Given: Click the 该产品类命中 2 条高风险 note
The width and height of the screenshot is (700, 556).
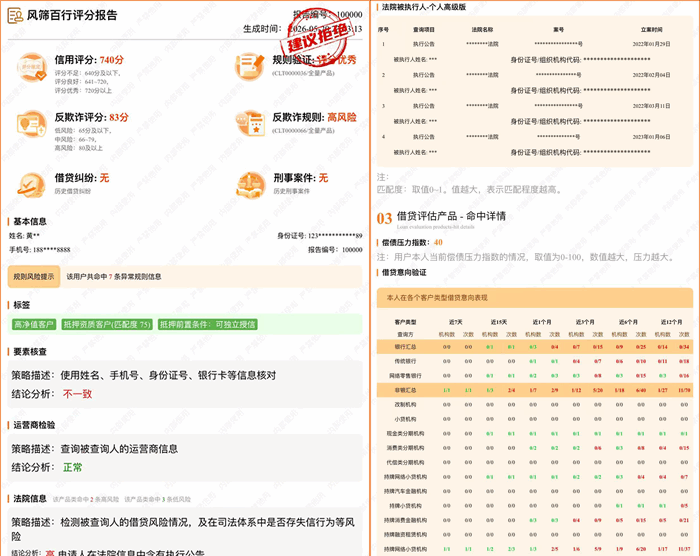Looking at the screenshot, I should click(86, 499).
